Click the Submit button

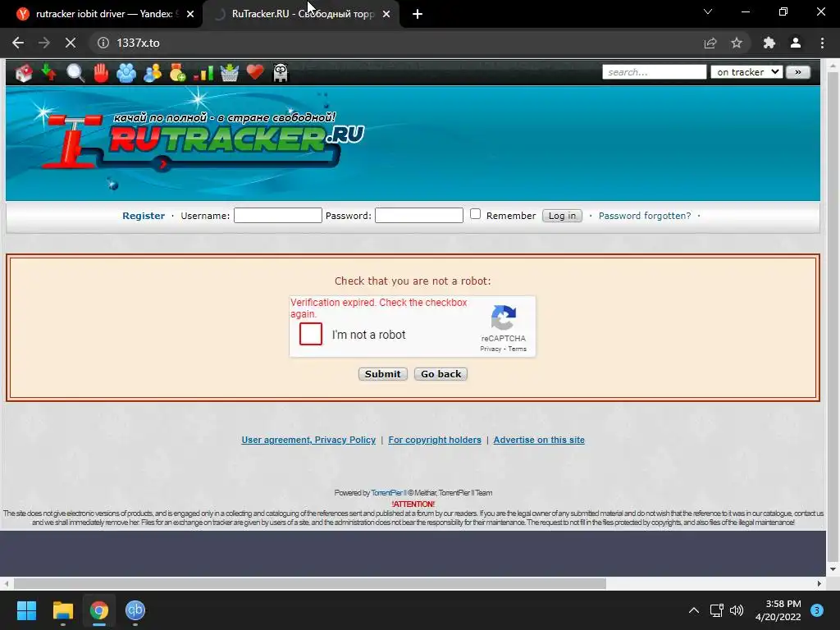pyautogui.click(x=382, y=374)
